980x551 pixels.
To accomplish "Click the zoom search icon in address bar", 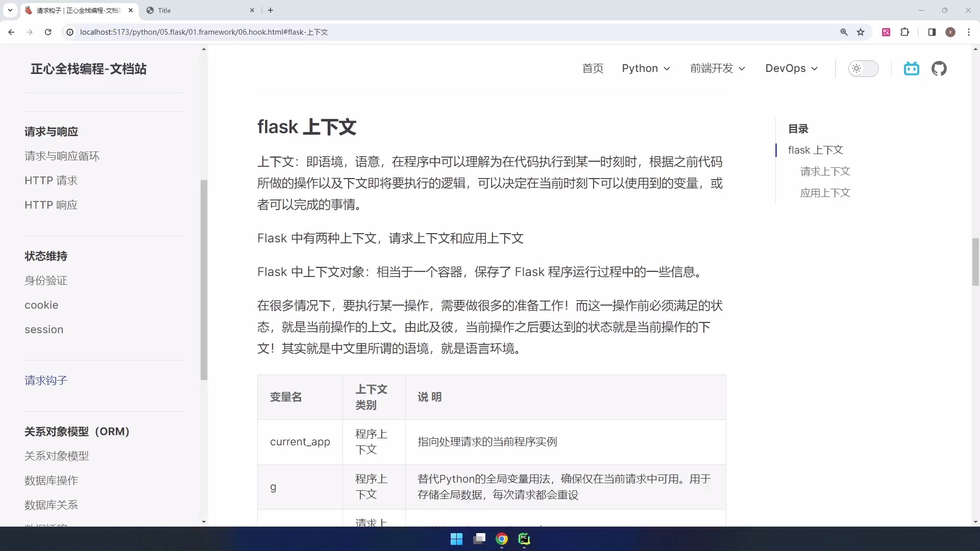I will [x=845, y=32].
